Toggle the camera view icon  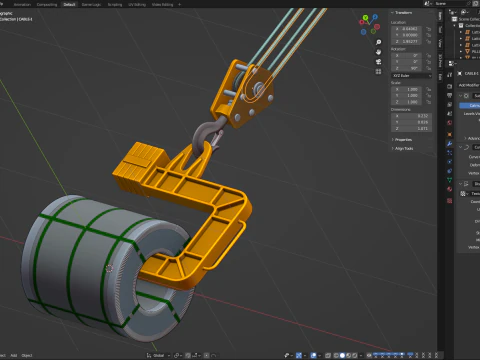[x=378, y=62]
